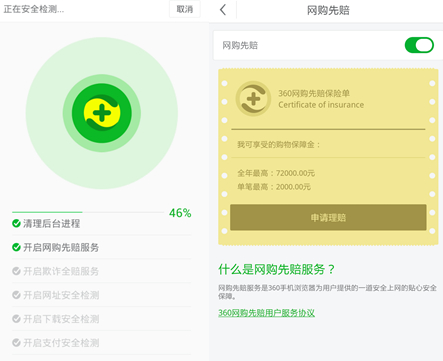
Task: Tap the 360 security shield scan icon
Action: tap(102, 113)
